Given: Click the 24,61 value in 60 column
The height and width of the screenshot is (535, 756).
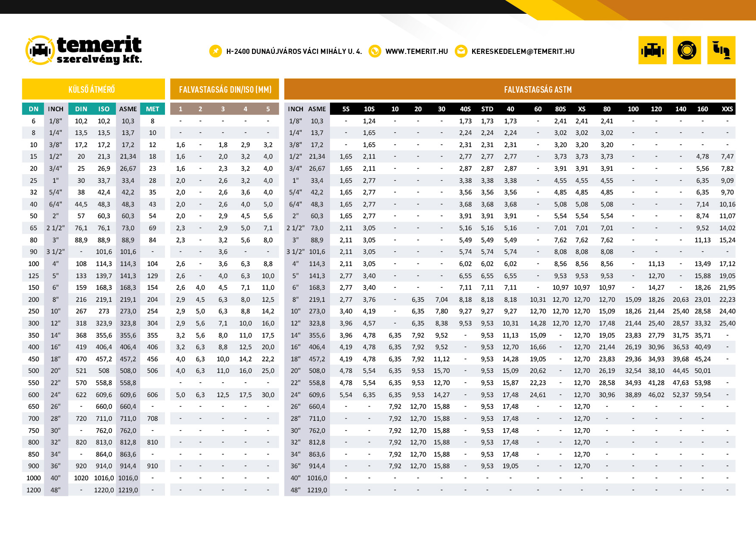Looking at the screenshot, I should click(x=538, y=395).
